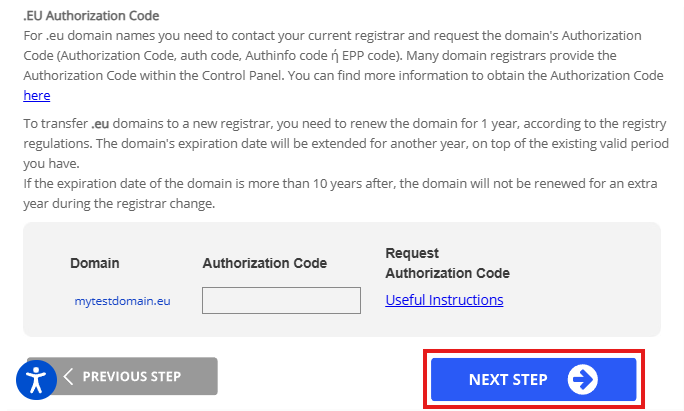This screenshot has width=684, height=411.
Task: Click the 'Authorization Code' column header
Action: pyautogui.click(x=265, y=263)
